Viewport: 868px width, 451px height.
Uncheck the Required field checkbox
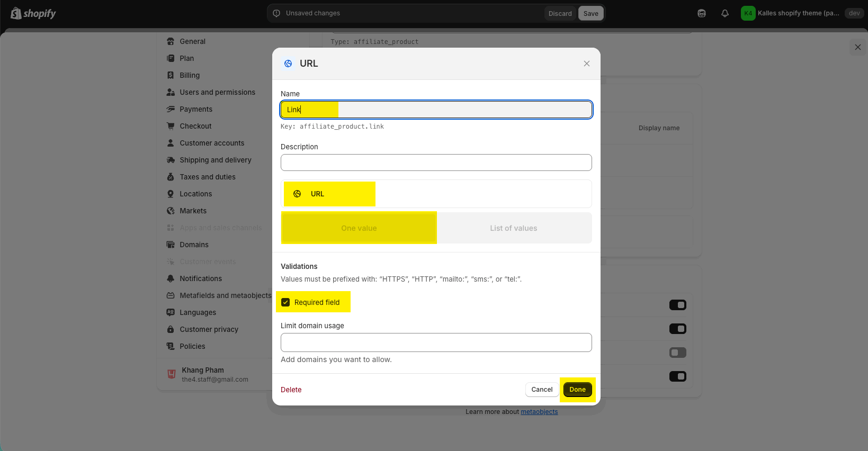pos(285,302)
